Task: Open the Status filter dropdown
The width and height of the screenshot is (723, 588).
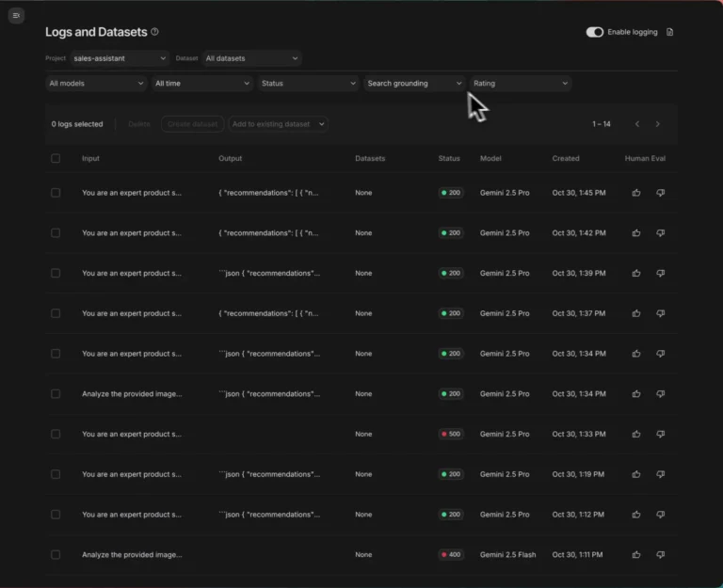Action: click(x=308, y=84)
